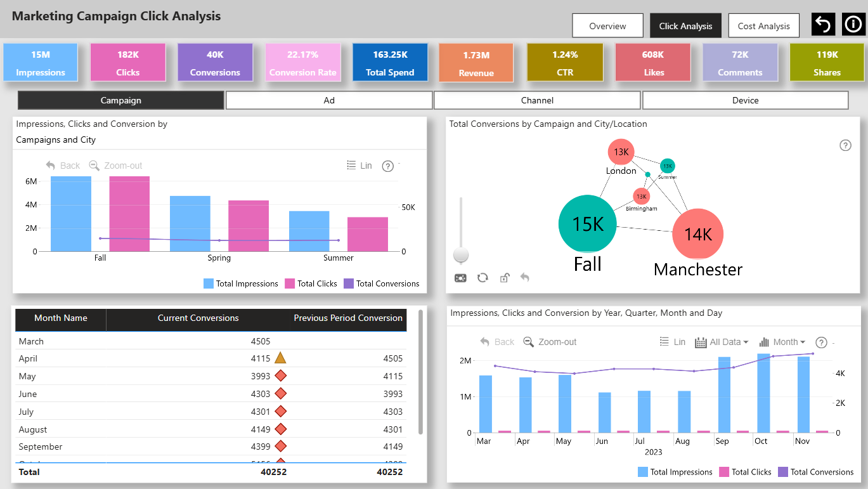
Task: Click the back arrow icon in header
Action: [823, 25]
